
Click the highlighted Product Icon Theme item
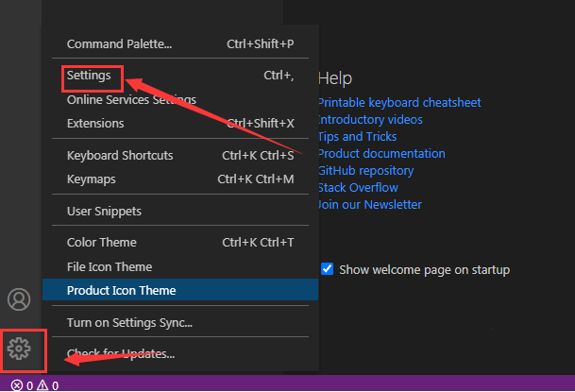click(121, 290)
